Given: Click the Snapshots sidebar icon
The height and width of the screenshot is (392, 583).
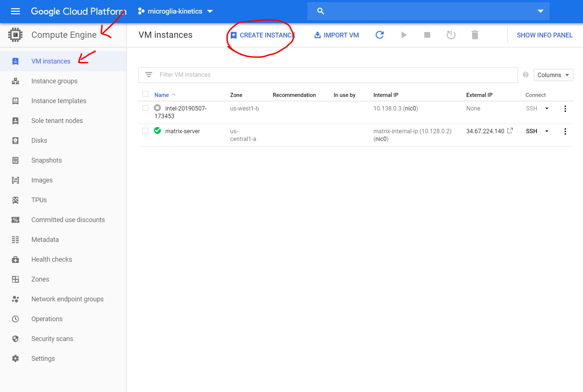Looking at the screenshot, I should coord(15,160).
